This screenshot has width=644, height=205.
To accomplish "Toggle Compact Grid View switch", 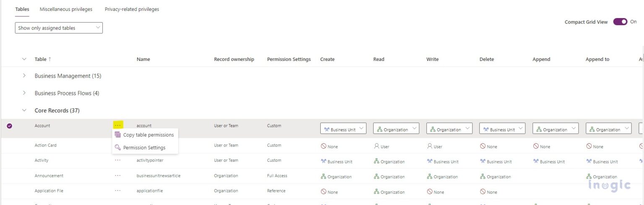I will point(620,22).
